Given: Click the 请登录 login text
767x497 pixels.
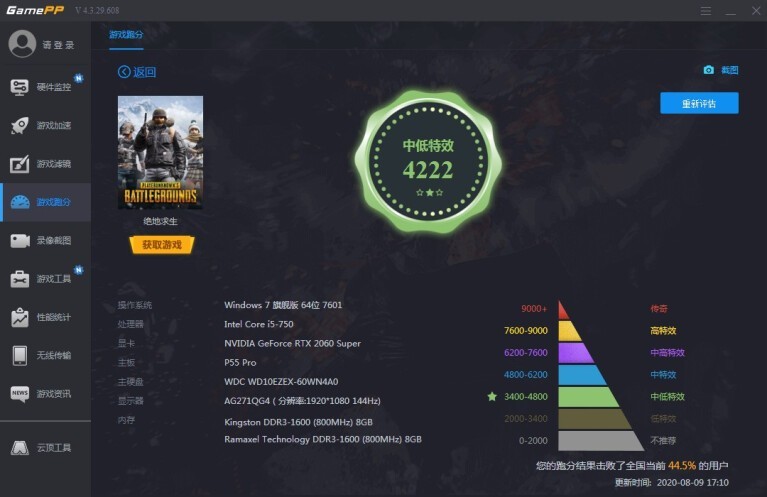Looking at the screenshot, I should point(58,45).
